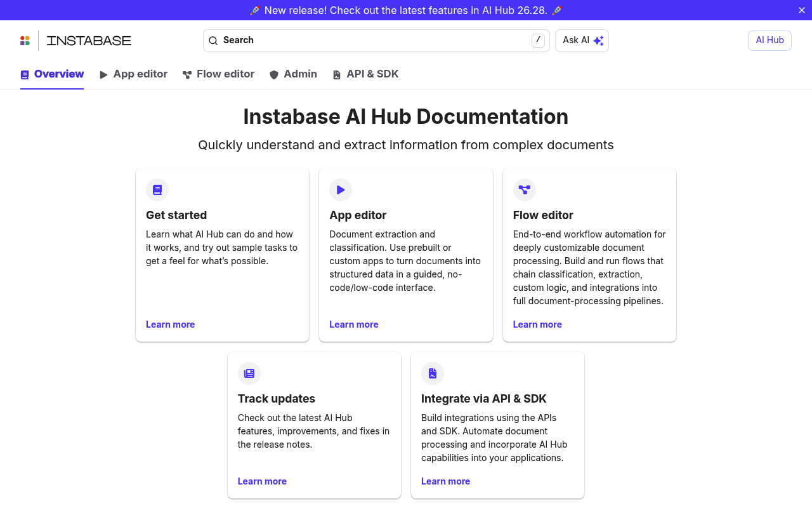Switch to the Flow editor tab
This screenshot has height=508, width=812.
218,74
